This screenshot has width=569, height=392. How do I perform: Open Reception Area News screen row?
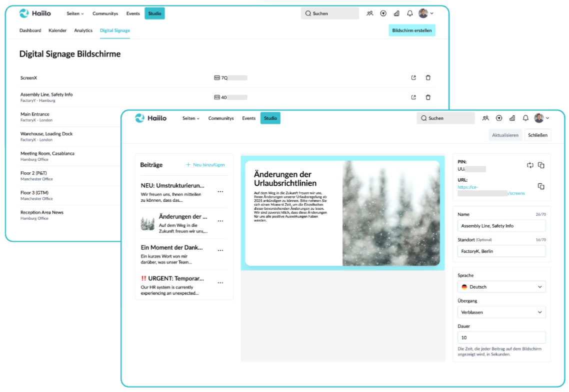tap(70, 215)
